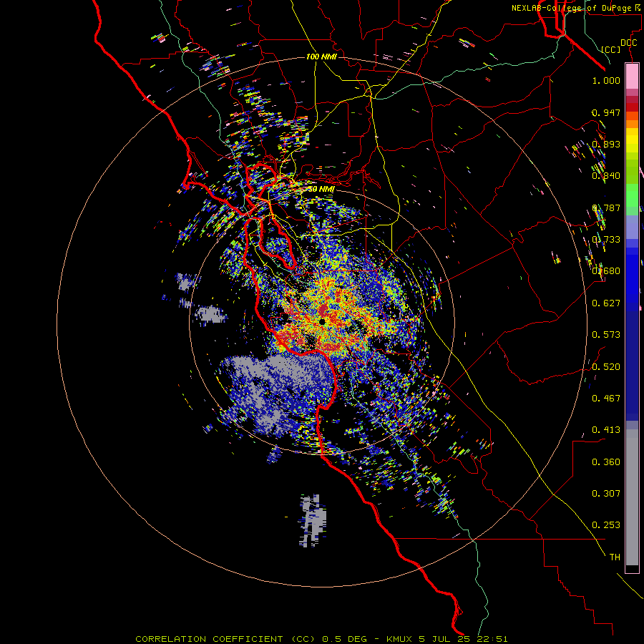Select the 0.307 legend value

tap(606, 494)
